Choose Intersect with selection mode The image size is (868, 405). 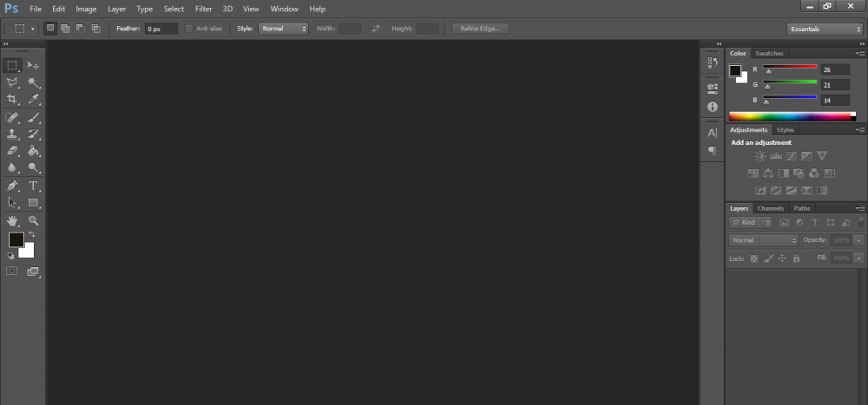[x=95, y=29]
